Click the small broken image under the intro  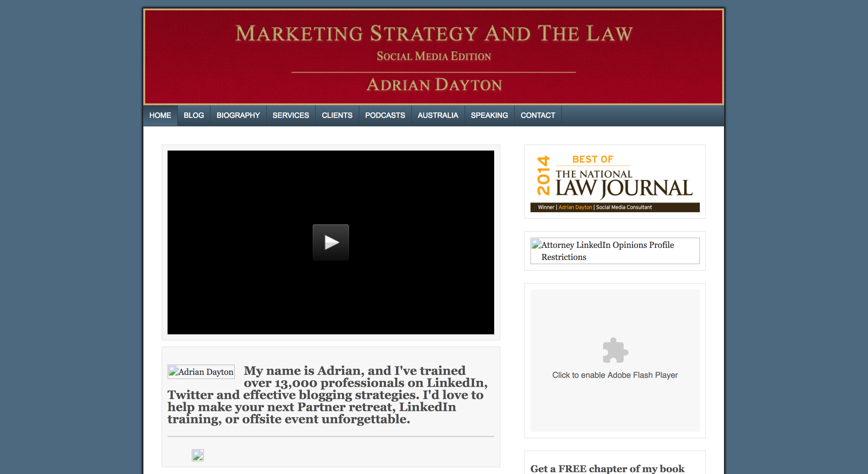click(197, 455)
